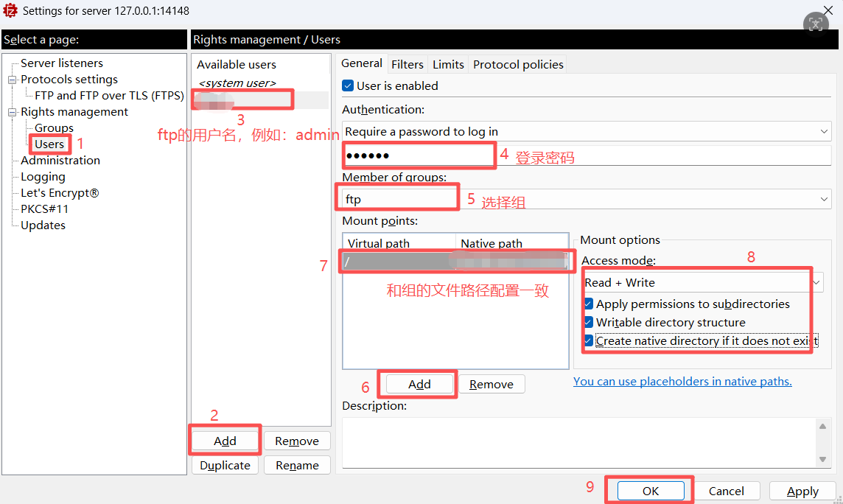The height and width of the screenshot is (504, 843).
Task: Toggle Writable directory structure checkbox
Action: 589,323
